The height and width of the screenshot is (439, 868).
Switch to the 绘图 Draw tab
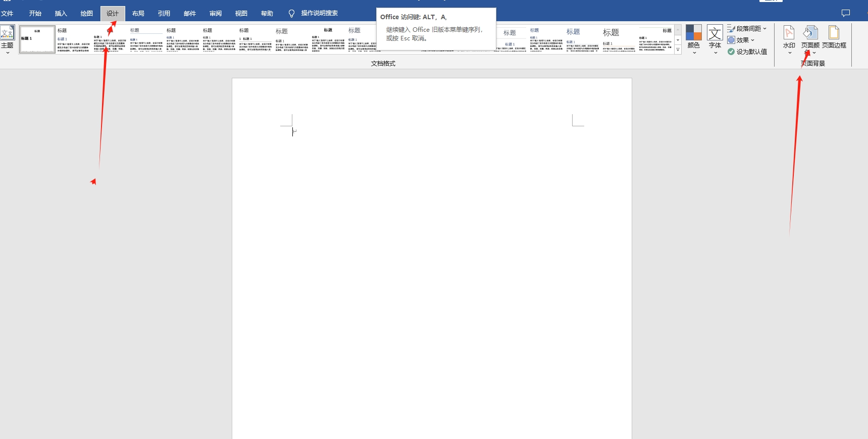coord(87,14)
